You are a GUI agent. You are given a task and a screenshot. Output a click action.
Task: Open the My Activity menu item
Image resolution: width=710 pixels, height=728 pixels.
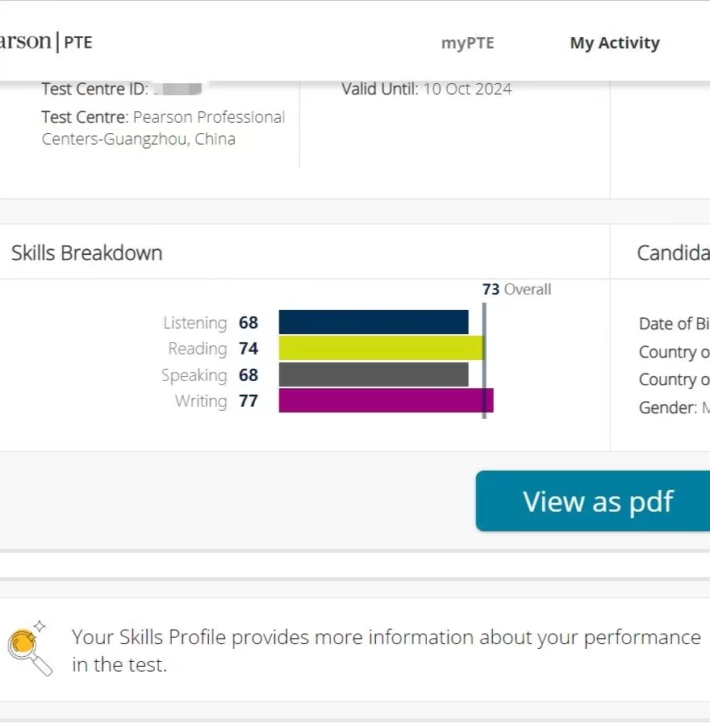coord(615,43)
